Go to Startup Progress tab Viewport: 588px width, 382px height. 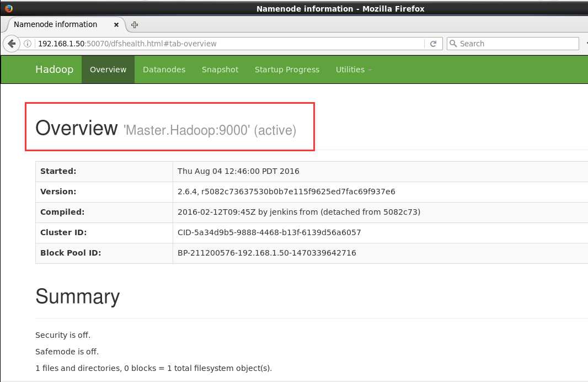[x=287, y=70]
